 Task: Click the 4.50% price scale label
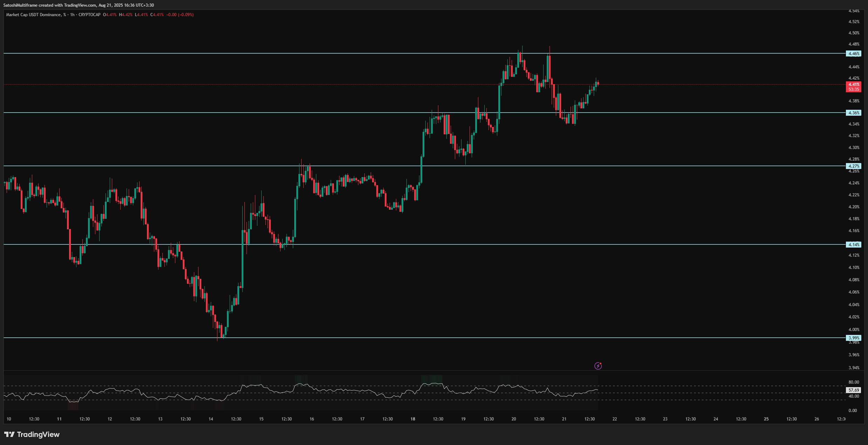tap(854, 33)
